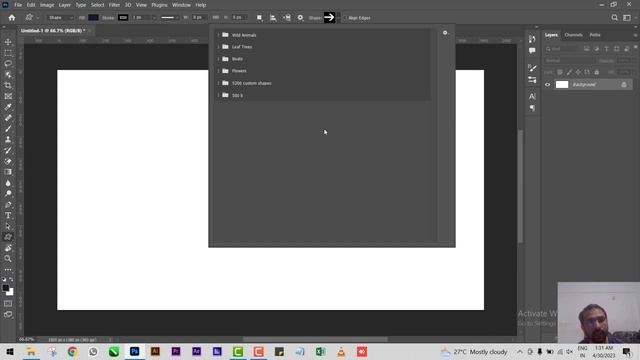Open the Plugins menu
Image resolution: width=640 pixels, height=360 pixels.
coord(159,5)
